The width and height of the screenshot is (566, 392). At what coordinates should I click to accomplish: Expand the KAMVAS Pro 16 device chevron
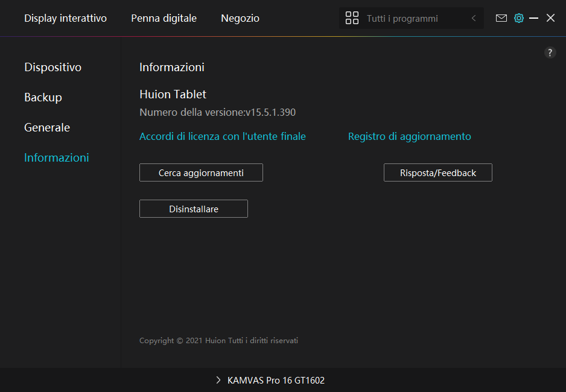click(x=218, y=381)
